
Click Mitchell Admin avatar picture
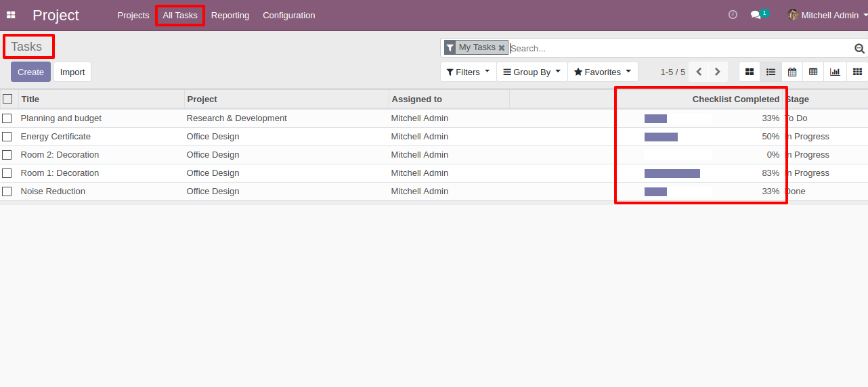793,15
